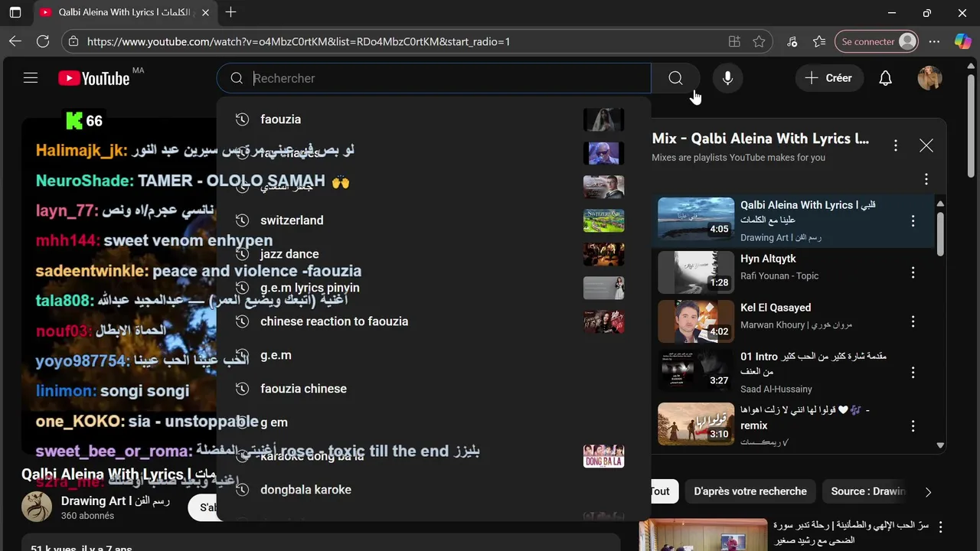Reload the page
Viewport: 980px width, 551px height.
click(43, 41)
